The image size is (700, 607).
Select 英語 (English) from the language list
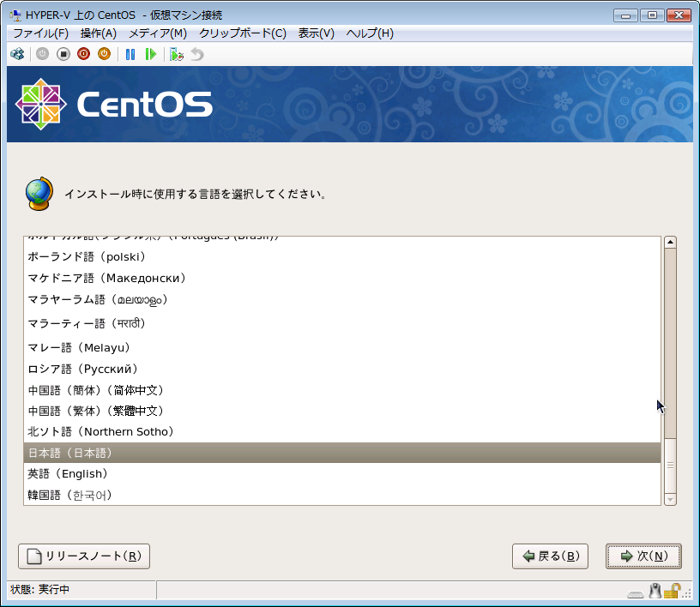[x=68, y=474]
